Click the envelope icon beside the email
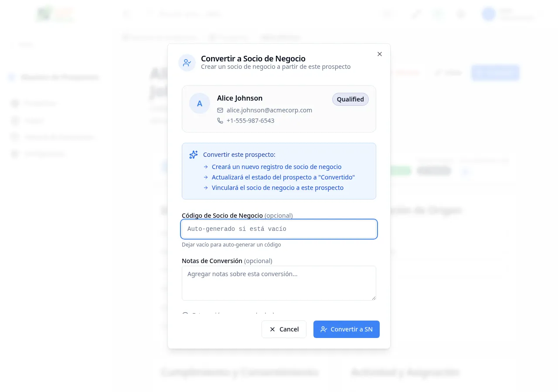558x392 pixels. [x=220, y=110]
